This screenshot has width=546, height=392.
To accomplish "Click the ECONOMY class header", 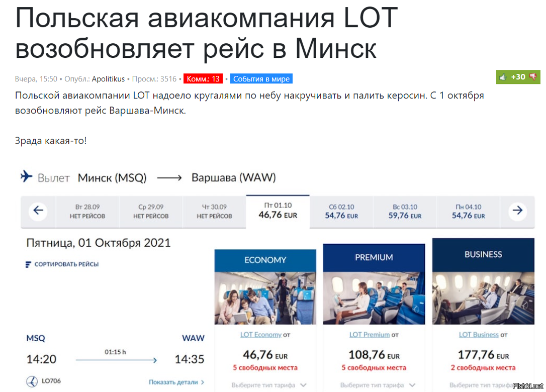I will pos(265,260).
